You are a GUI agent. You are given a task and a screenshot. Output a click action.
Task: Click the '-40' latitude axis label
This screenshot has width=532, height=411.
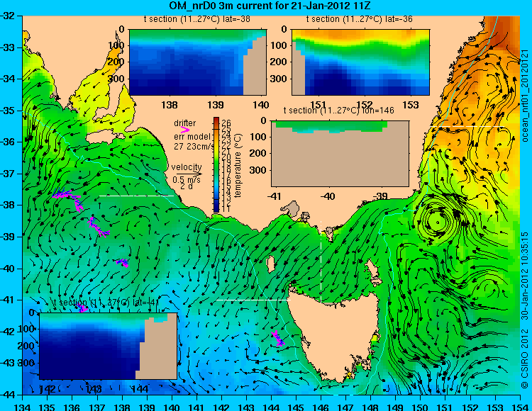8,269
